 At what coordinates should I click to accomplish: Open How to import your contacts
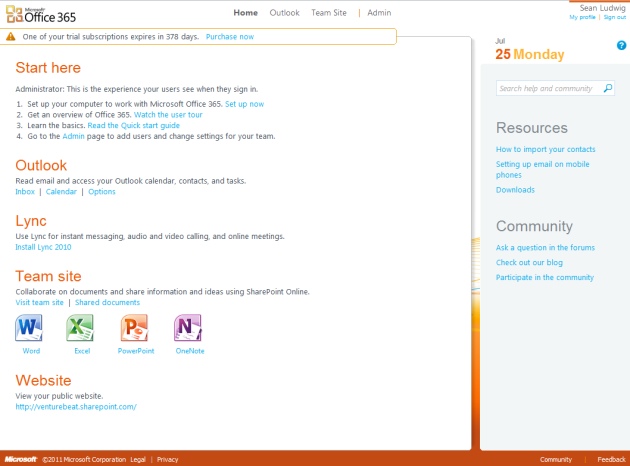click(545, 149)
